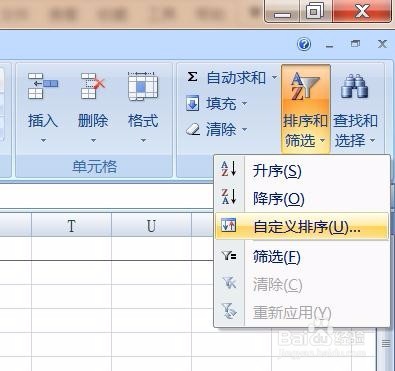Click the 查找和选择 label

[355, 130]
